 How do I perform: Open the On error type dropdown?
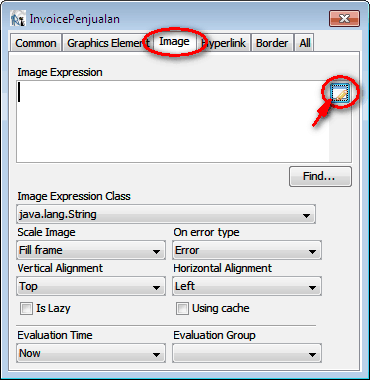tap(247, 250)
